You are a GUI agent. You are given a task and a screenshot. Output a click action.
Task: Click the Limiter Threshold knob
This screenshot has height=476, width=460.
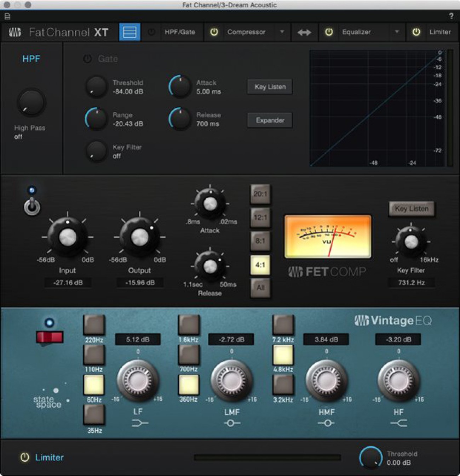[370, 458]
